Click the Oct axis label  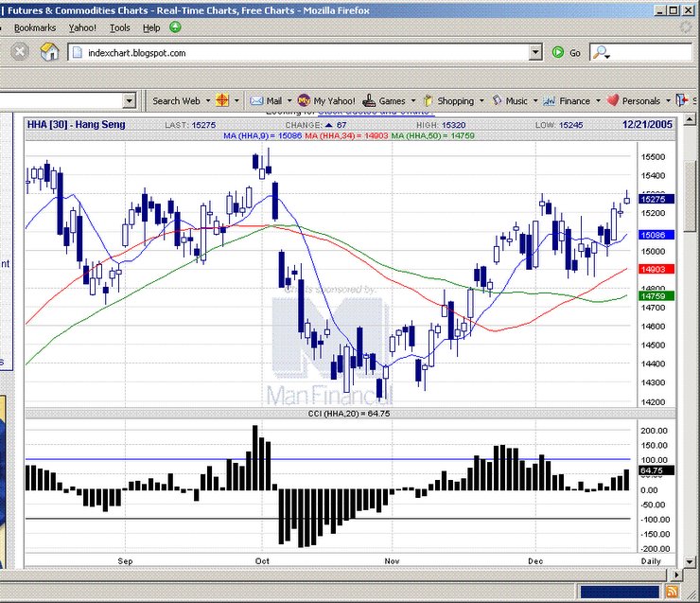coord(262,561)
